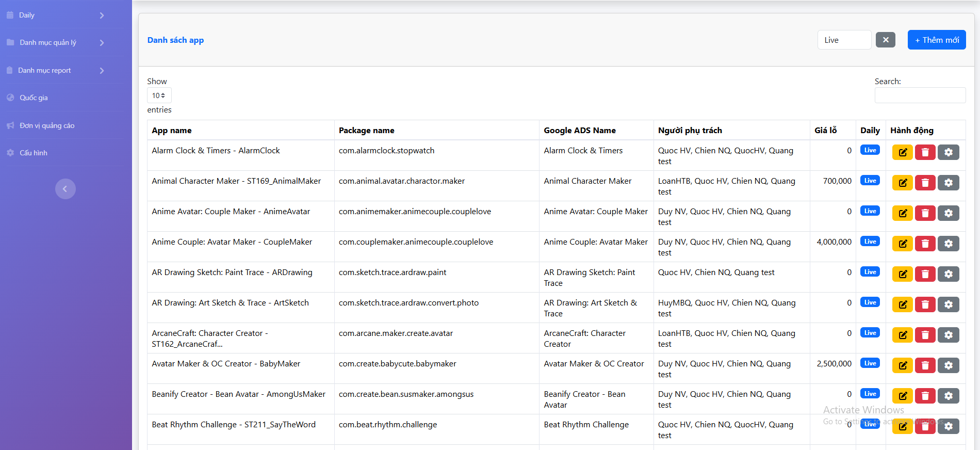Image resolution: width=980 pixels, height=450 pixels.
Task: Edit the Beanify Creator - Bean Avatar entry
Action: pos(902,396)
